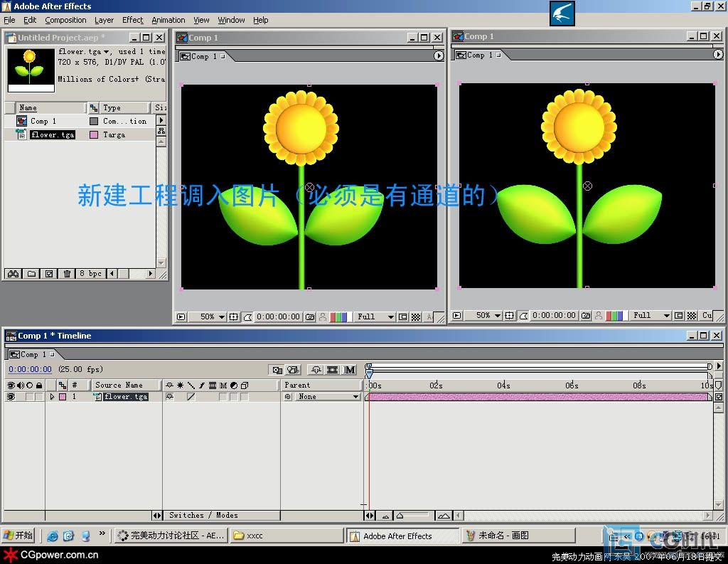
Task: Click the Windows Start button
Action: pyautogui.click(x=18, y=536)
